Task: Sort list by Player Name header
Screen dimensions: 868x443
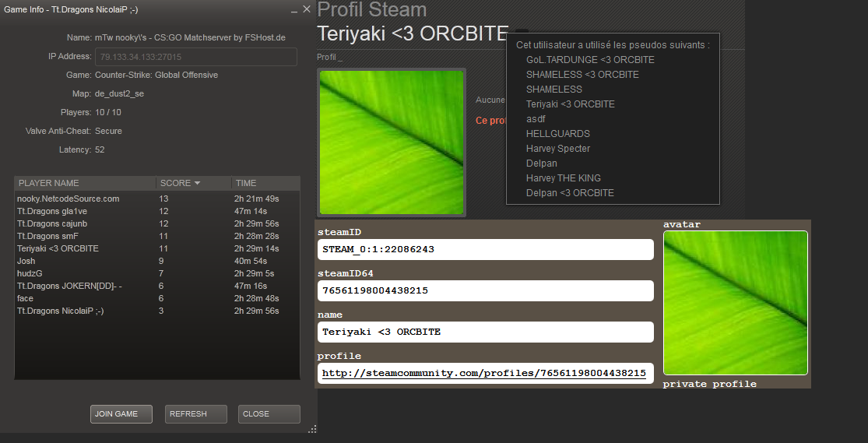Action: (85, 183)
